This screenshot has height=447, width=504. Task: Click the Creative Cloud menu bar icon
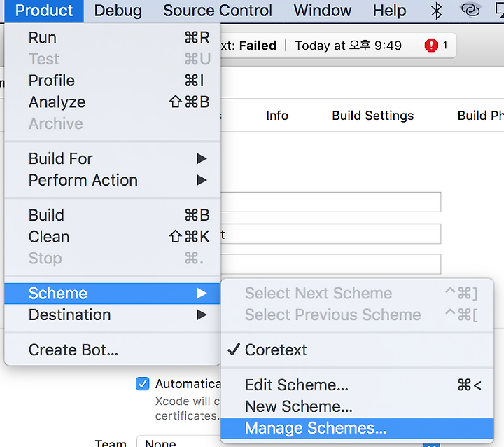[x=470, y=10]
